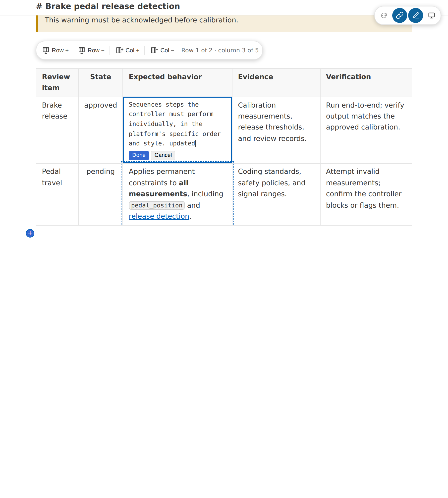Viewport: 448px width, 498px height.
Task: Remove a table row with Row −
Action: (x=92, y=50)
